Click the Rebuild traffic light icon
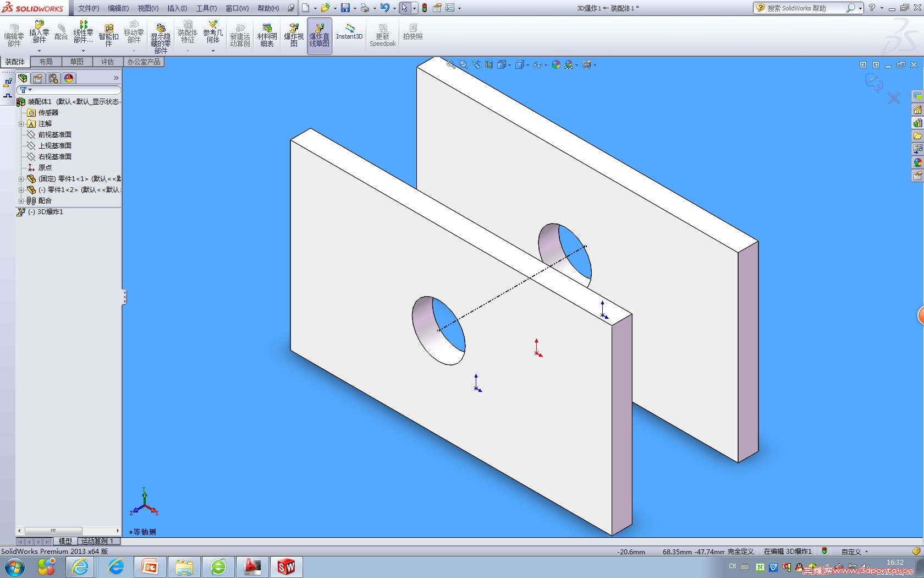The image size is (924, 578). click(x=425, y=8)
